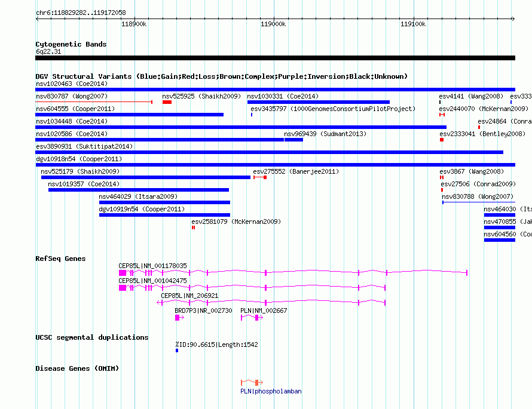Select dgv10919n54 (Cooper2011) label
Image resolution: width=532 pixels, height=409 pixels.
[x=142, y=209]
